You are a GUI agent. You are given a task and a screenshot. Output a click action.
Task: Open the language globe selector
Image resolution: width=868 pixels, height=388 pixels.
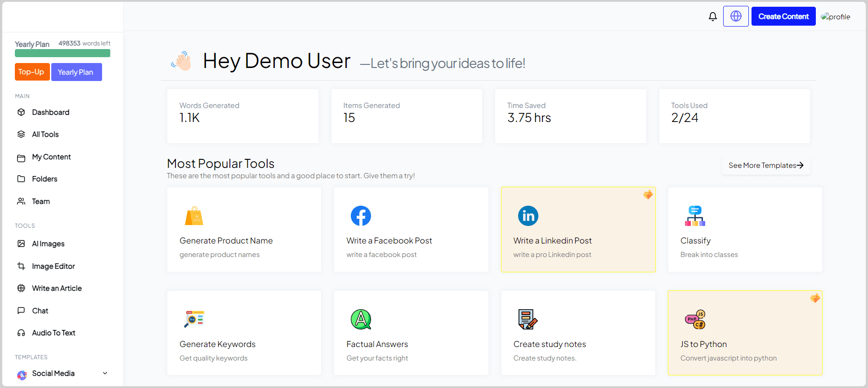tap(736, 16)
